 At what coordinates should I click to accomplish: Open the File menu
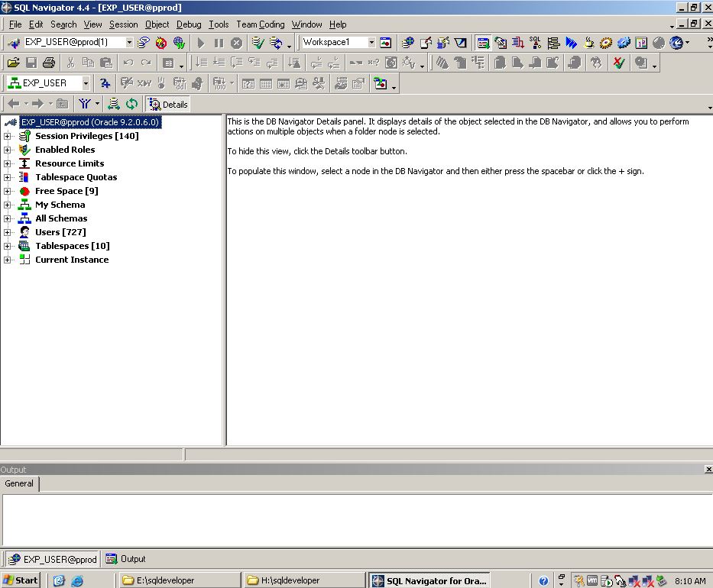click(15, 24)
